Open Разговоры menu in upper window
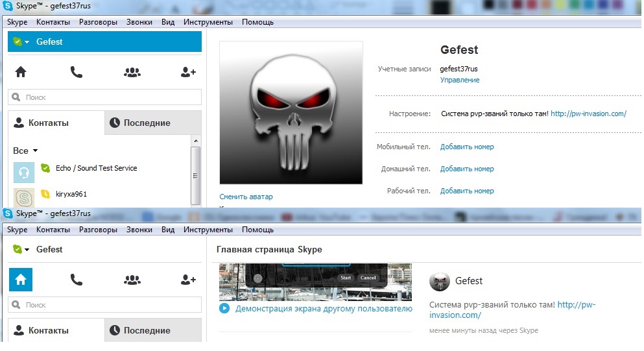Viewport: 644px width, 351px height. [98, 22]
